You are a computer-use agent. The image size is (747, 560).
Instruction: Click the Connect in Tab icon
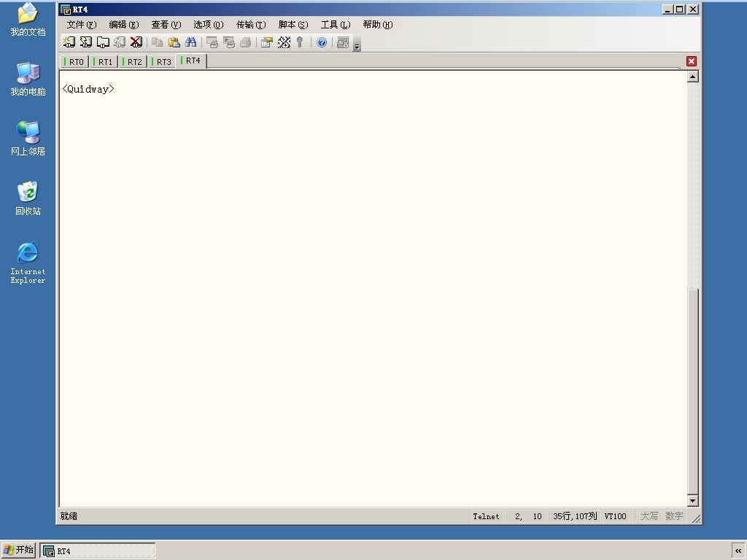pos(103,42)
